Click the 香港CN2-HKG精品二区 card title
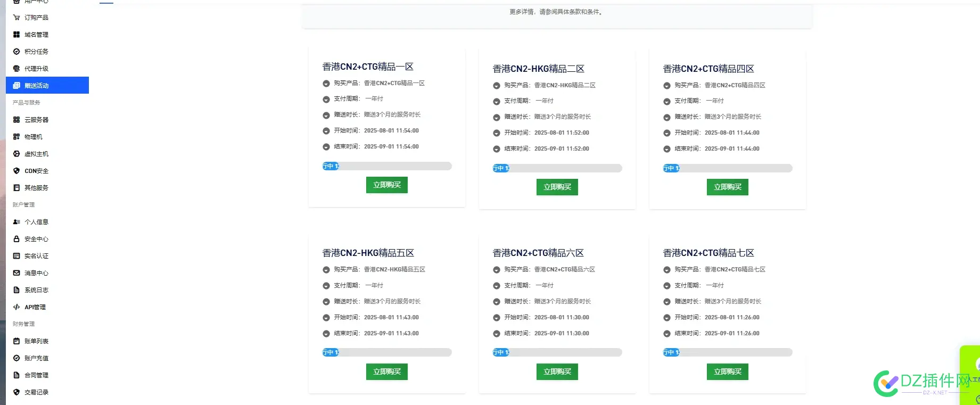Screen dimensions: 980x405 coord(539,69)
